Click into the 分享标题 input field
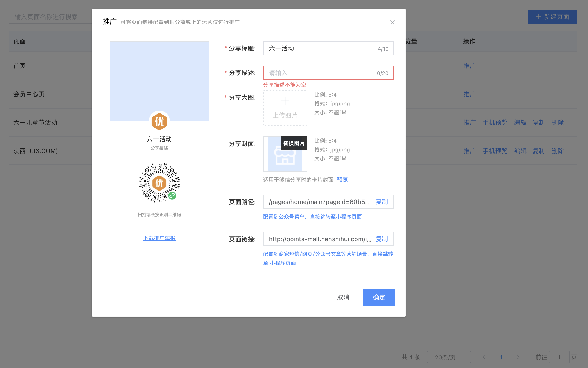 pyautogui.click(x=320, y=48)
